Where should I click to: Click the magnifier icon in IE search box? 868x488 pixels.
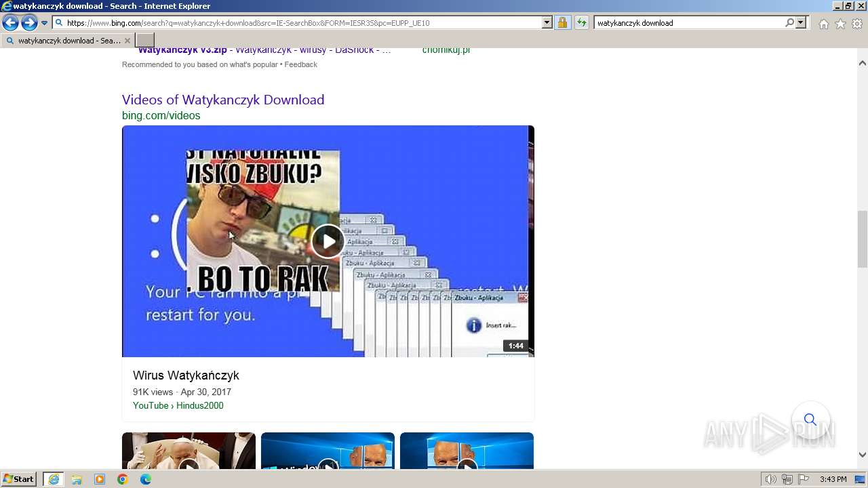click(x=789, y=23)
